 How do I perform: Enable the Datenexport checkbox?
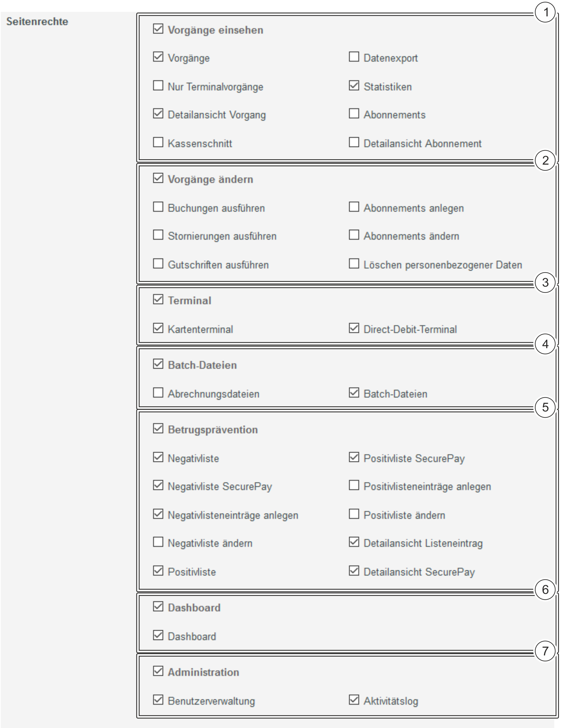(x=354, y=57)
